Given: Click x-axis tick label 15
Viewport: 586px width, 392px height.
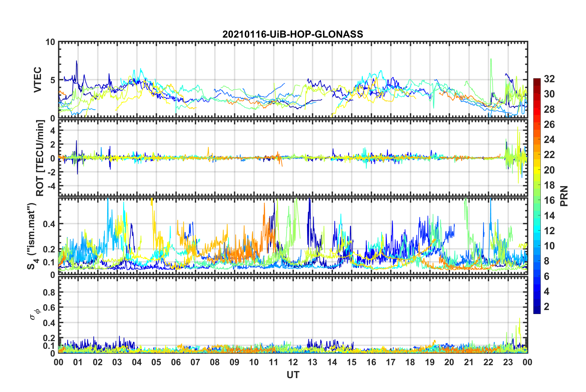Looking at the screenshot, I should (352, 362).
